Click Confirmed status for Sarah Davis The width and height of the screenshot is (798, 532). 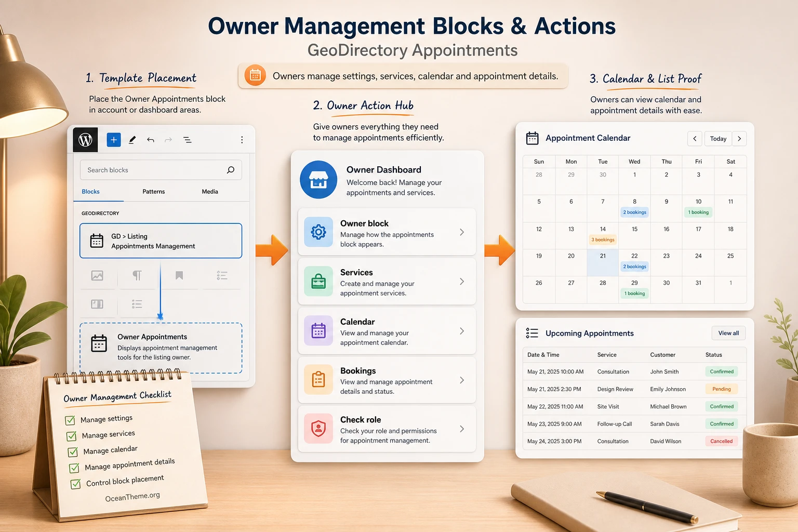coord(722,424)
